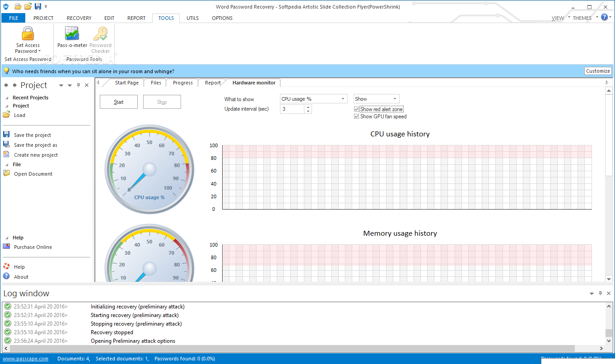
Task: Switch to the EDIT ribbon tab
Action: point(109,18)
